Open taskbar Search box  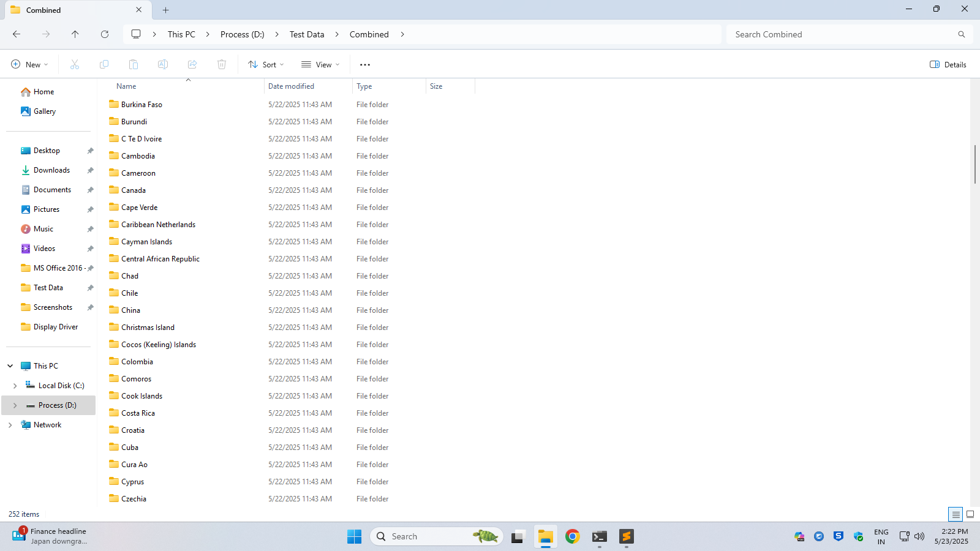[436, 536]
